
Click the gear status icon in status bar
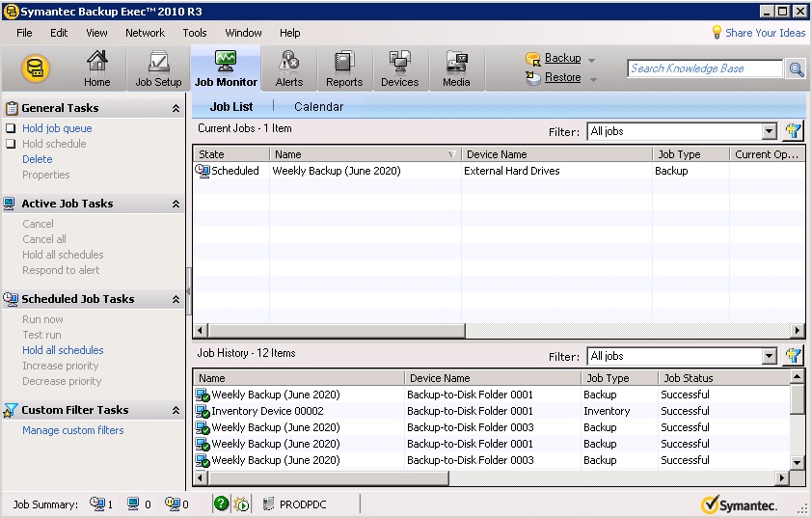click(x=241, y=504)
